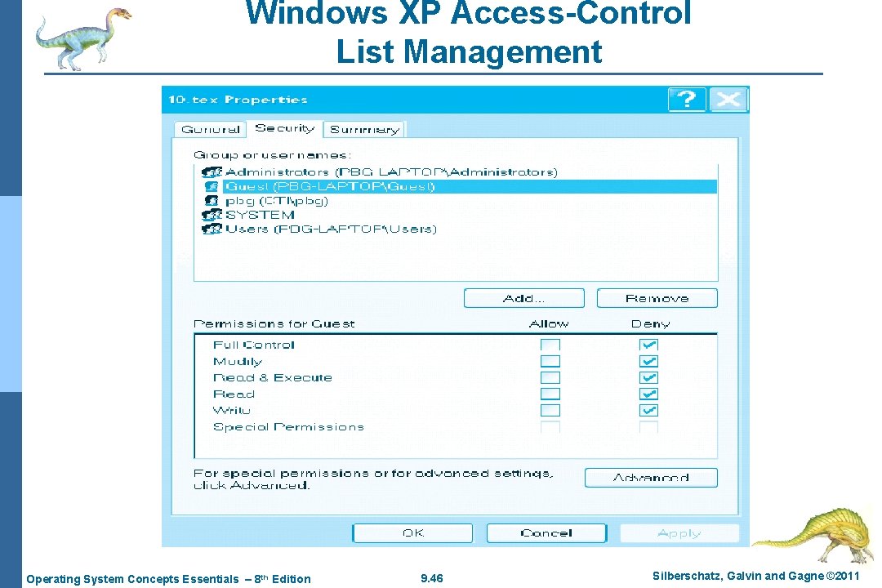
Task: Click the Special Permissions label
Action: pyautogui.click(x=288, y=427)
